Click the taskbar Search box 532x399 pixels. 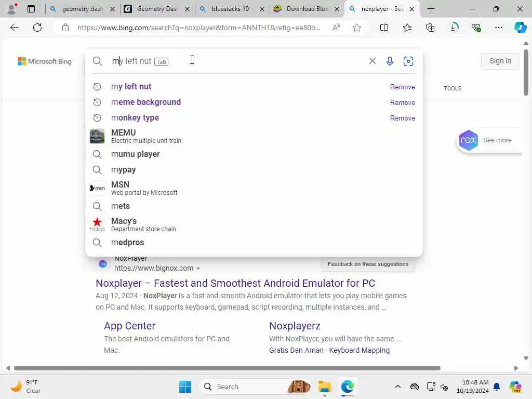tap(256, 387)
